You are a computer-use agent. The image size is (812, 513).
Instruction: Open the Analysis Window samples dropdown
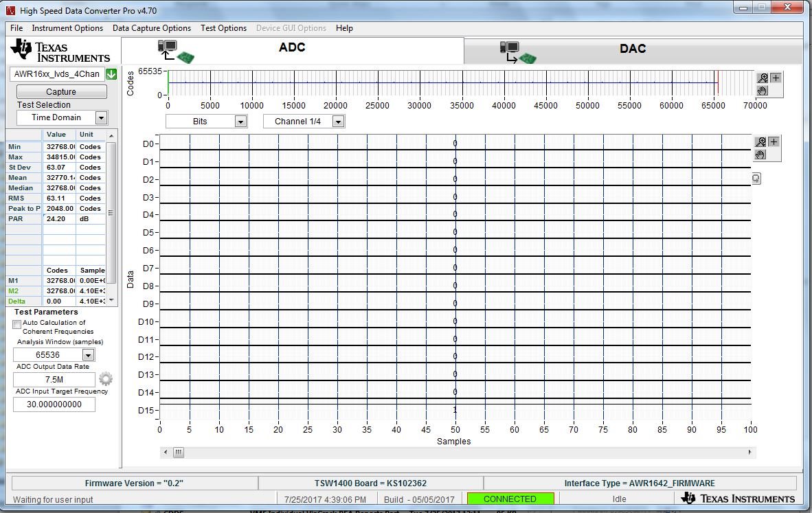(x=88, y=355)
